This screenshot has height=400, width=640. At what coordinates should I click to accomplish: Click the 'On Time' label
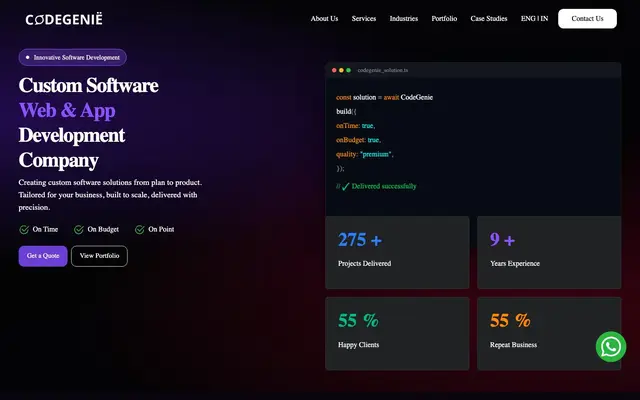(x=45, y=229)
